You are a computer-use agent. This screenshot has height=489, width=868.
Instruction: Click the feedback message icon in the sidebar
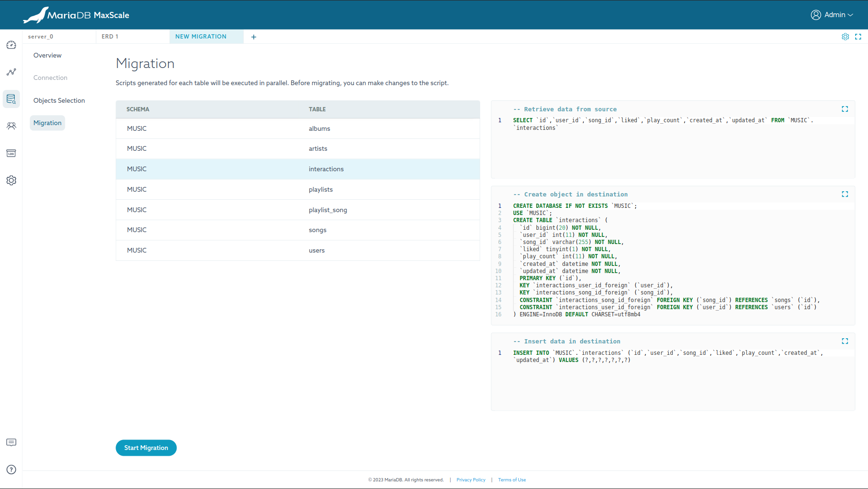[11, 442]
